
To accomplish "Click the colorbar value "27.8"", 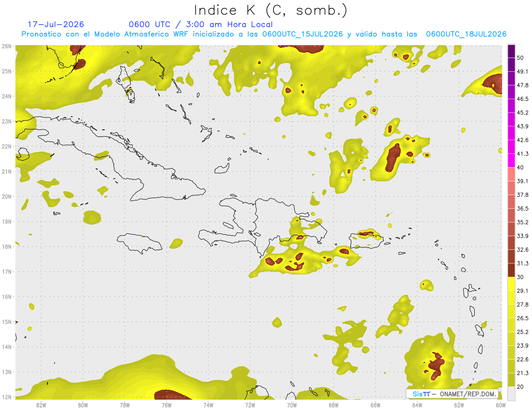I will [x=523, y=304].
